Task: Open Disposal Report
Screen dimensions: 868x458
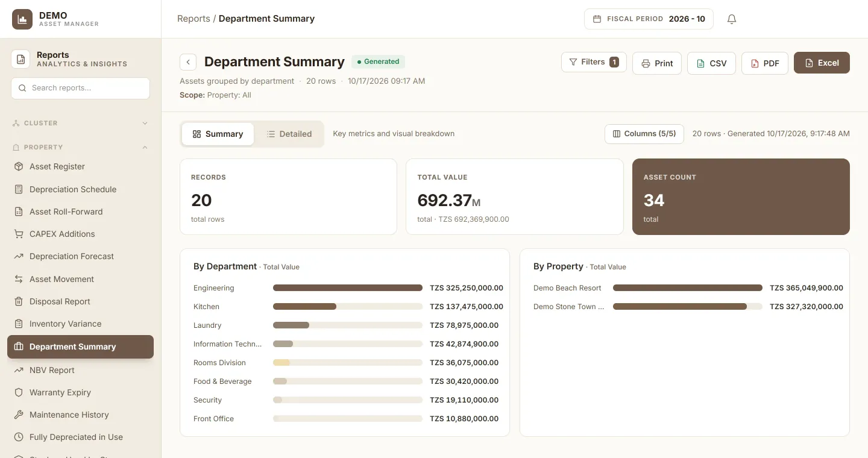Action: tap(80, 301)
